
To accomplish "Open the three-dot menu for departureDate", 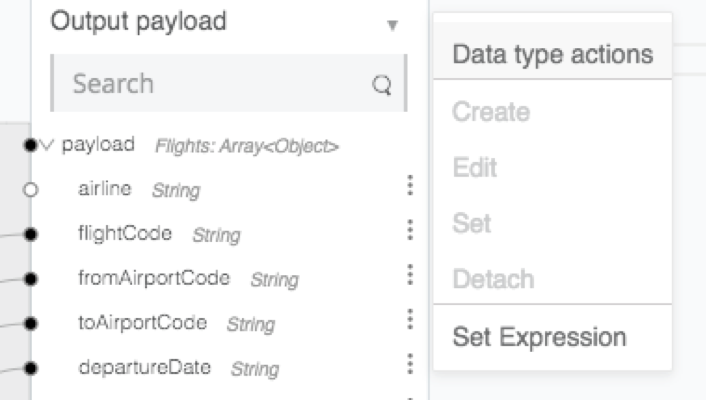I will point(410,364).
